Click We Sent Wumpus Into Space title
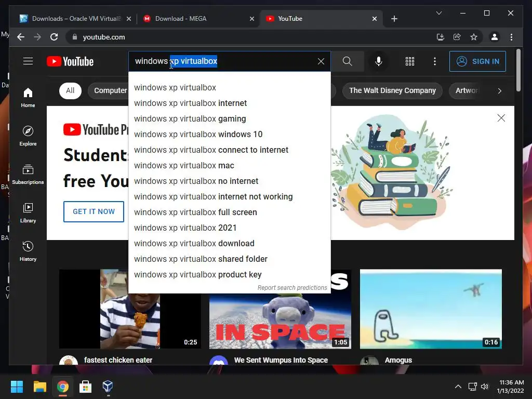Screen dimensions: 532x399 pyautogui.click(x=281, y=360)
